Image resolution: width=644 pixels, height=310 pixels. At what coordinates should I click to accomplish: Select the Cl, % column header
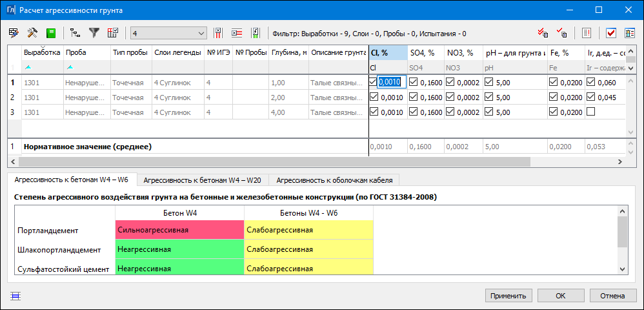click(x=388, y=52)
